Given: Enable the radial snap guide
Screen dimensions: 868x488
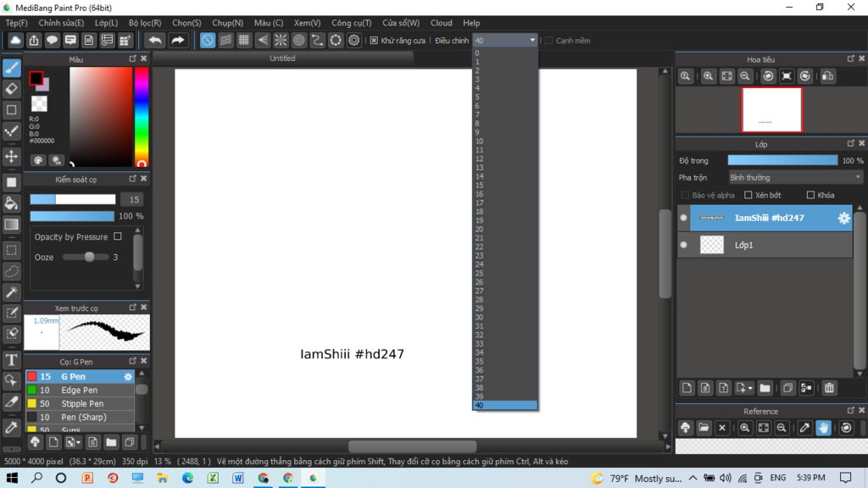Looking at the screenshot, I should [x=281, y=40].
